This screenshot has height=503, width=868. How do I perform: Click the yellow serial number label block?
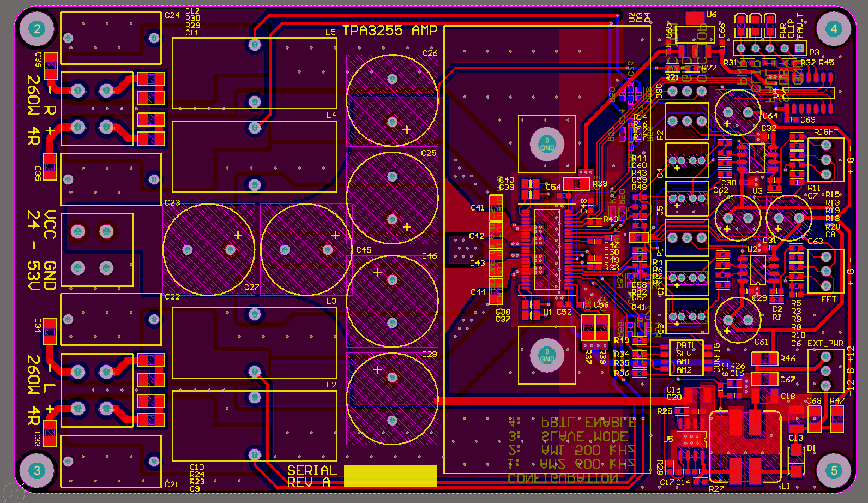coord(390,476)
